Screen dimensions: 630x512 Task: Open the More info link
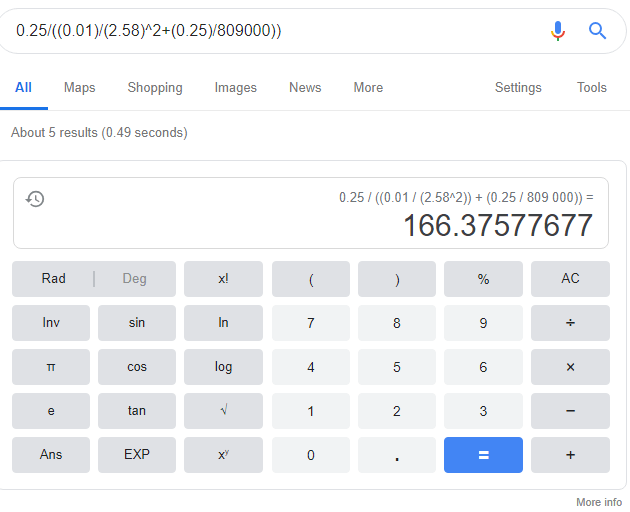coord(599,502)
